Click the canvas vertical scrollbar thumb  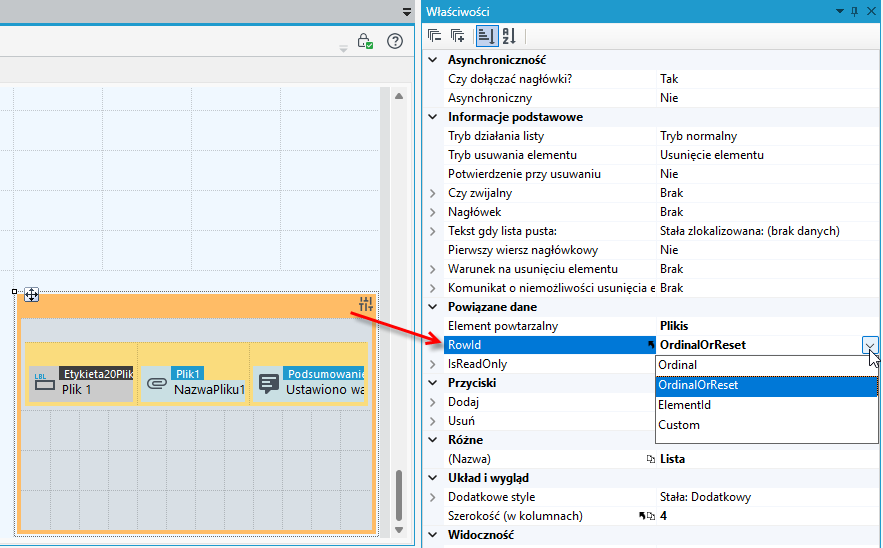coord(399,495)
